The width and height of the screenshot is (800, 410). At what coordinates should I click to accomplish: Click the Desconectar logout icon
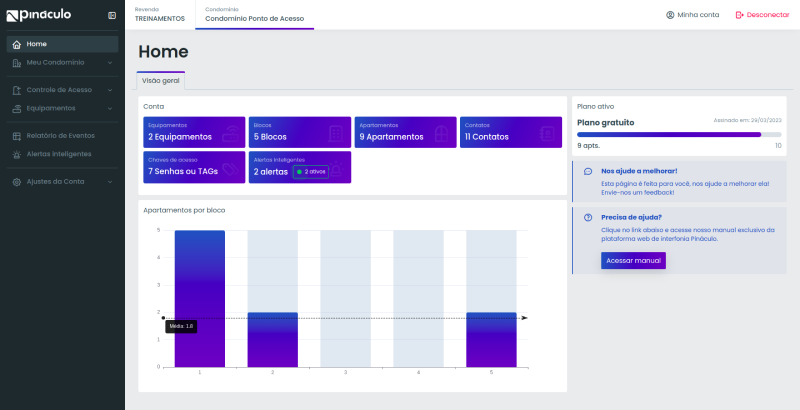click(739, 15)
